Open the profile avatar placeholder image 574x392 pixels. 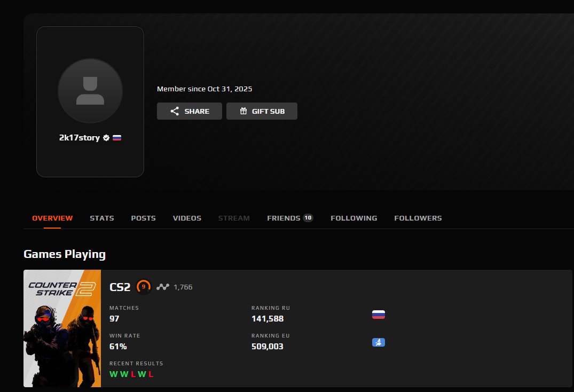[90, 91]
